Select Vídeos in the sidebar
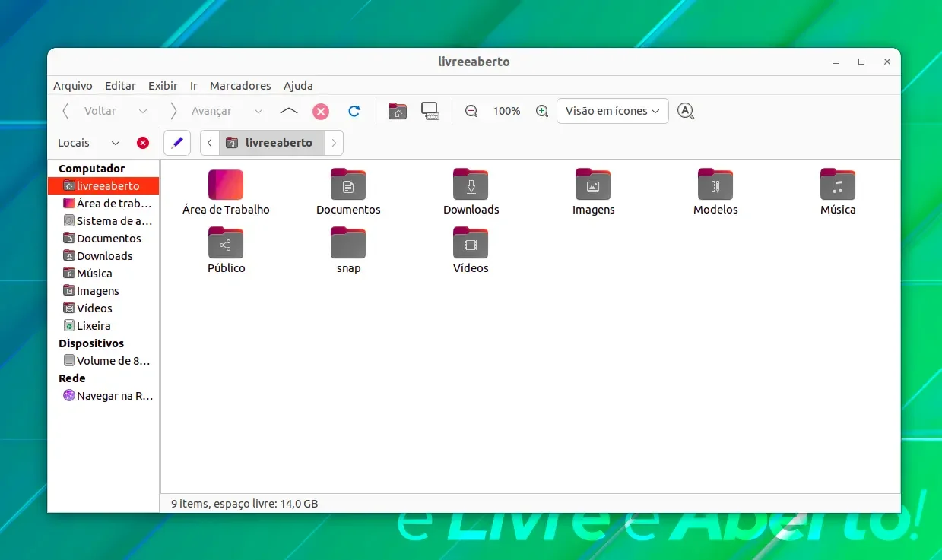This screenshot has height=560, width=942. click(x=103, y=308)
